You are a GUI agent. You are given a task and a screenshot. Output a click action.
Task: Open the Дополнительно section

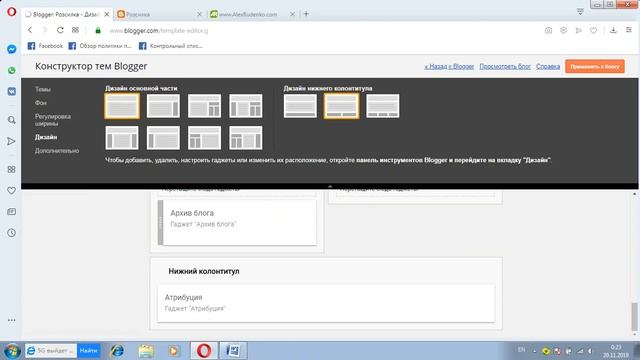point(57,151)
